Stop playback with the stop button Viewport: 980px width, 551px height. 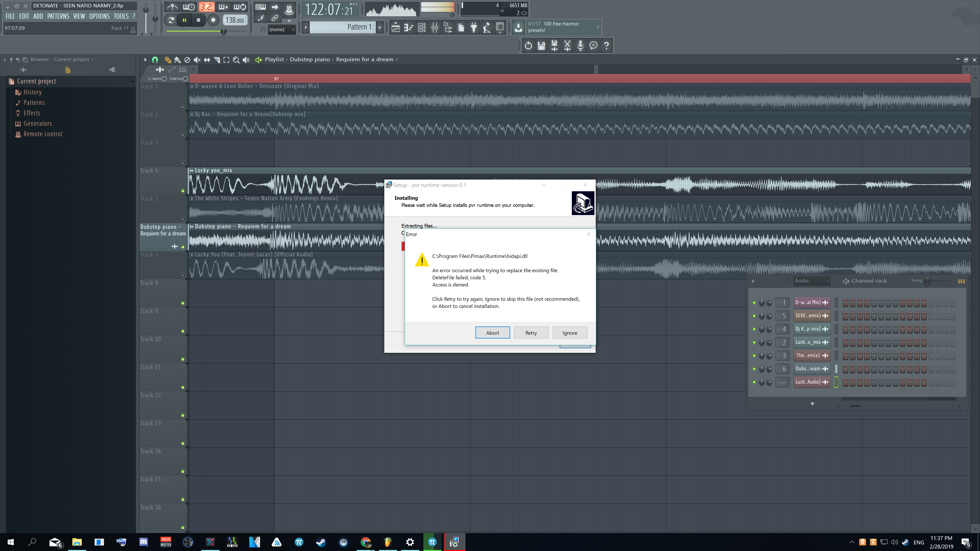click(198, 20)
